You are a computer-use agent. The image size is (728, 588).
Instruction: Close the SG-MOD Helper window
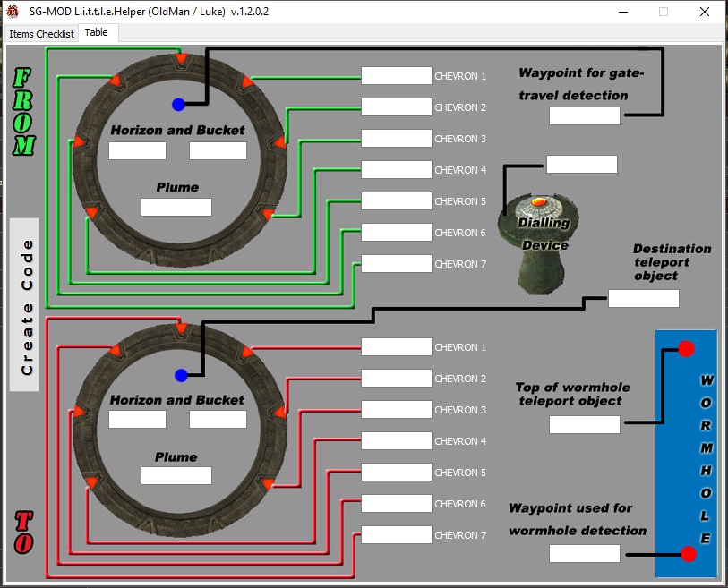pyautogui.click(x=705, y=12)
